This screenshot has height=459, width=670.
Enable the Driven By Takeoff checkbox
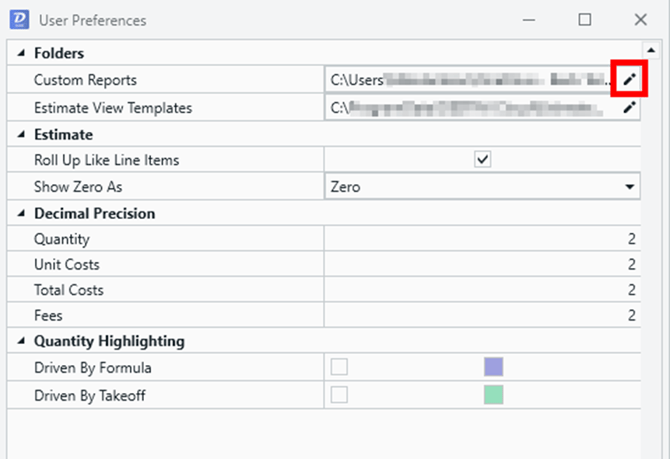[x=339, y=394]
